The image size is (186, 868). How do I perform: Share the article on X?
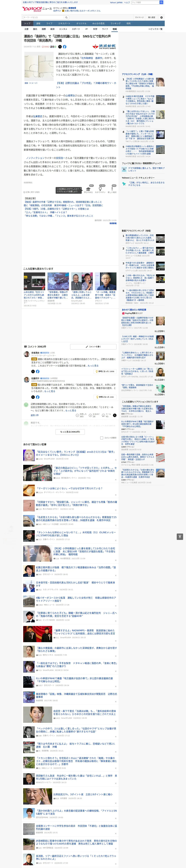pos(60,47)
